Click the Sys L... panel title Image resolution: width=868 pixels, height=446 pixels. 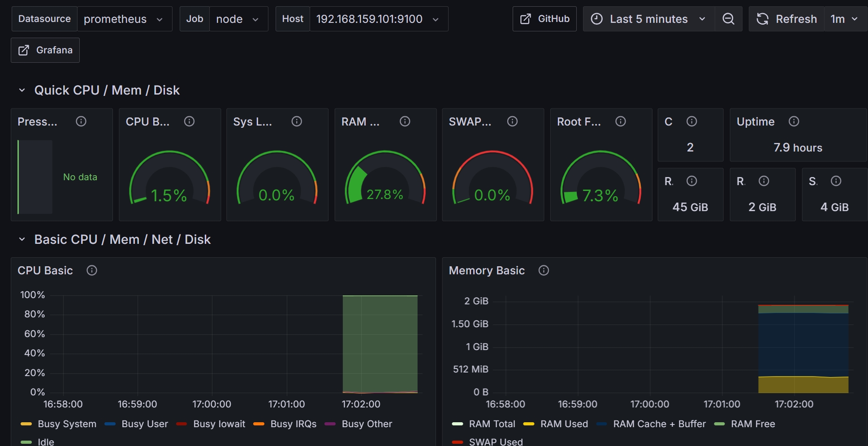(x=253, y=122)
